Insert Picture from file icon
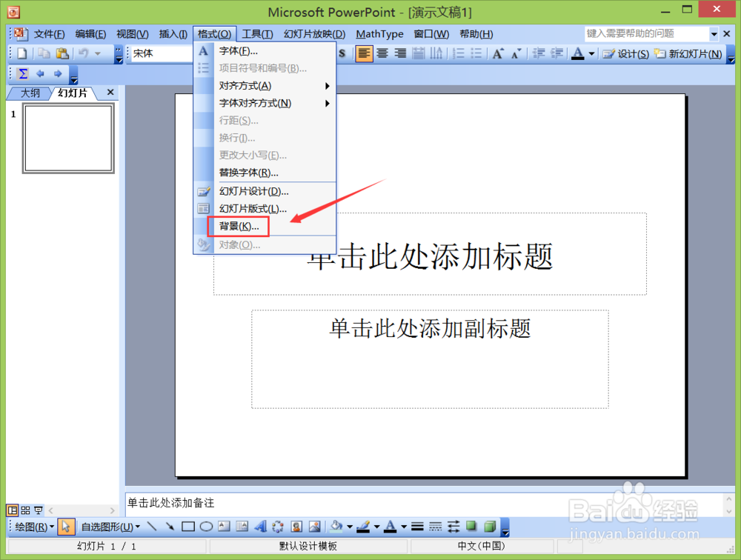 (314, 526)
